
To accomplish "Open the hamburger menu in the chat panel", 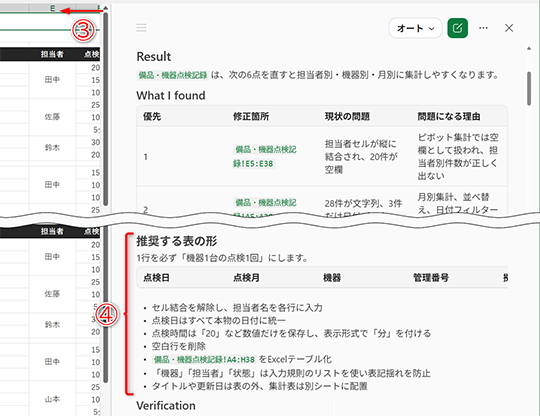I will coord(141,28).
